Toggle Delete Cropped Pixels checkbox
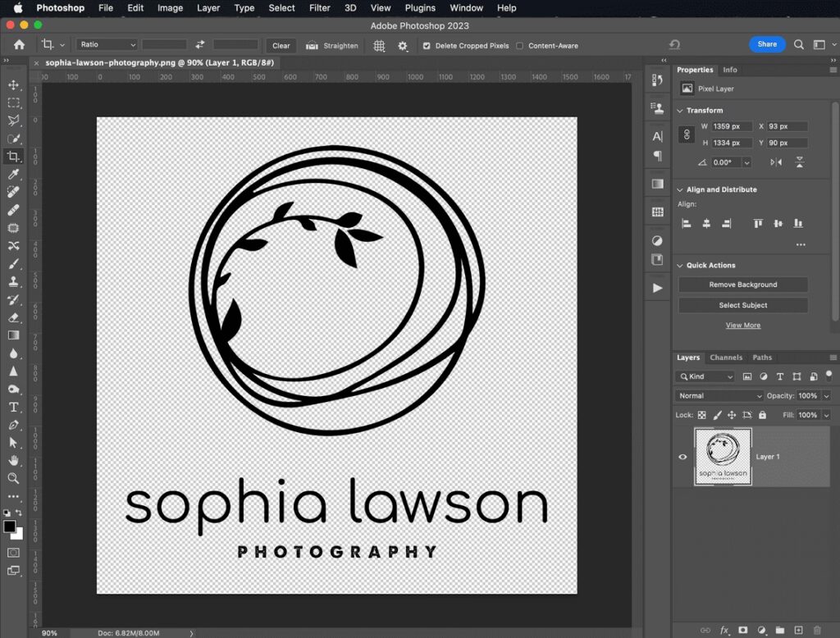 pos(427,46)
